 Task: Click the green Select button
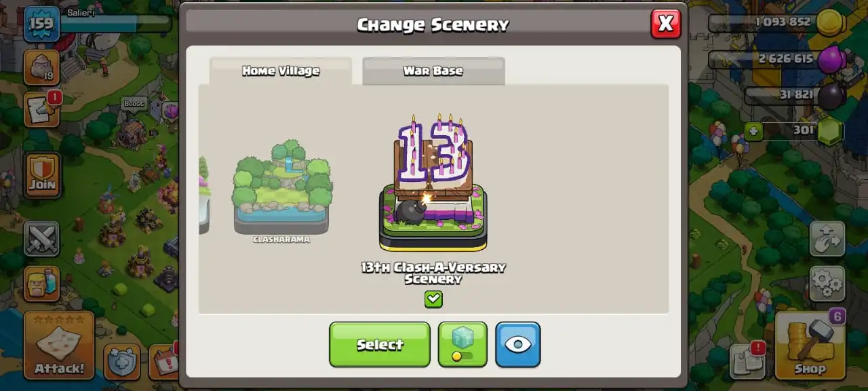coord(380,344)
